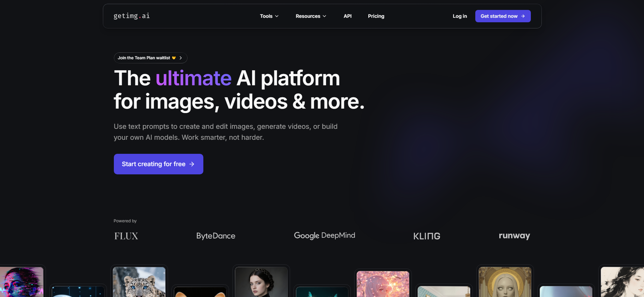Open the snow leopard image thumbnail
644x297 pixels.
click(x=139, y=282)
